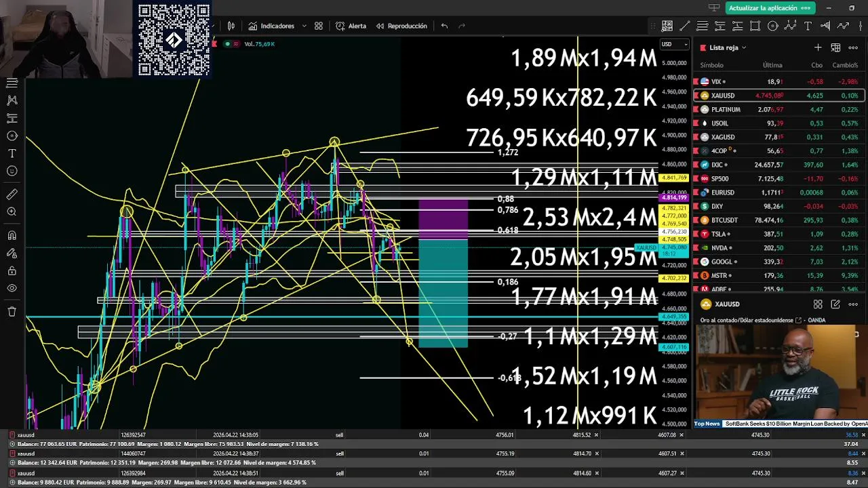
Task: Undo the last chart action
Action: point(444,26)
